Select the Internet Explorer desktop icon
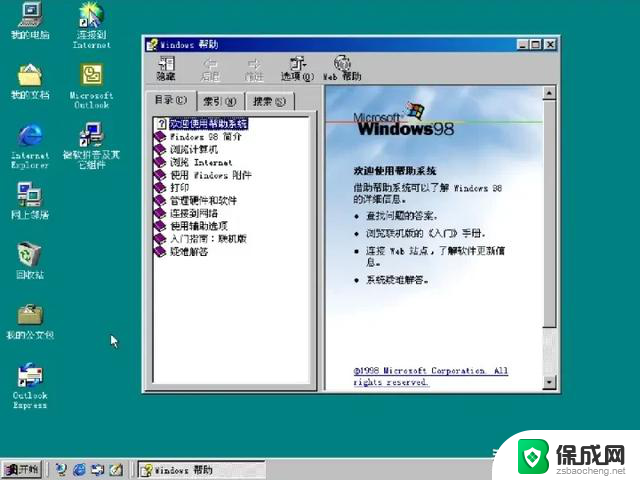 point(30,147)
